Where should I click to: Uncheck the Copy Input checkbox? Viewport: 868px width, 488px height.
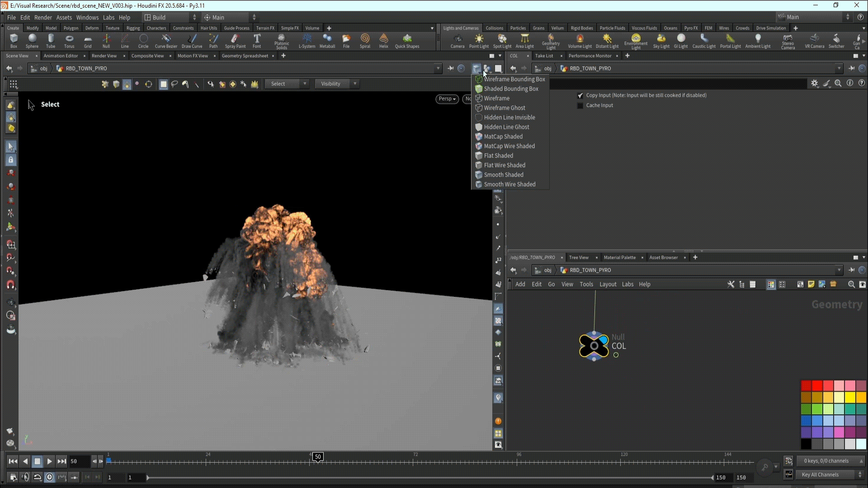coord(580,95)
